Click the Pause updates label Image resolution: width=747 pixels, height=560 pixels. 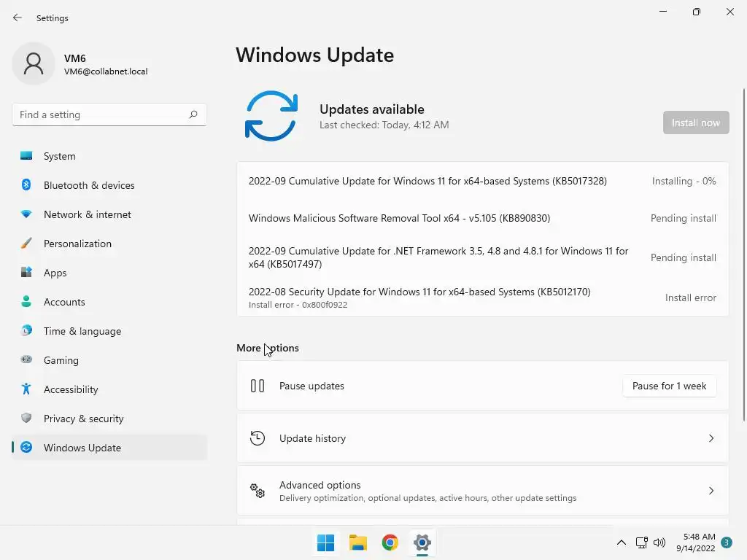[x=311, y=386]
